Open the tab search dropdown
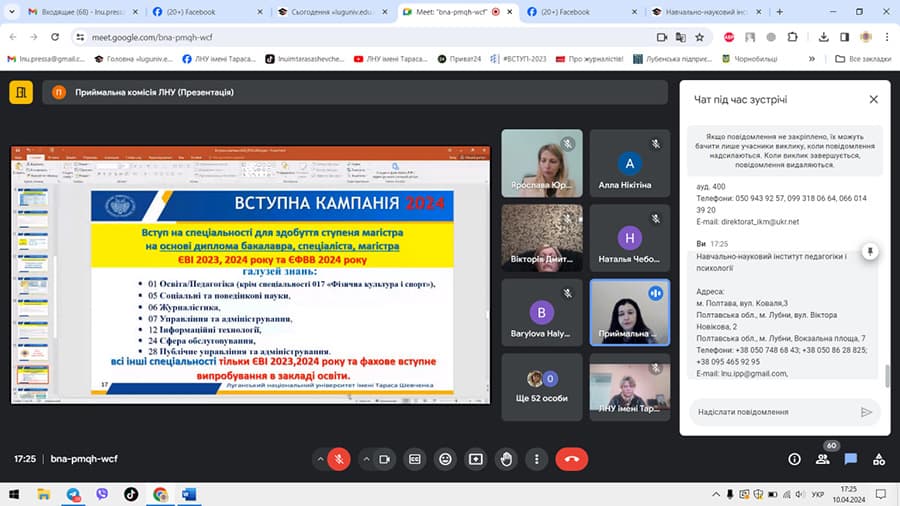The image size is (900, 506). click(x=11, y=11)
